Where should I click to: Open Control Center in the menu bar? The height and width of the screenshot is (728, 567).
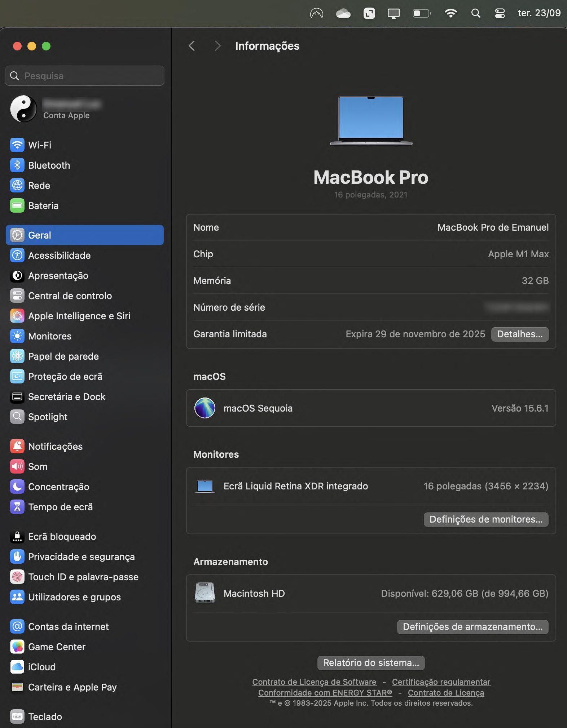(500, 13)
